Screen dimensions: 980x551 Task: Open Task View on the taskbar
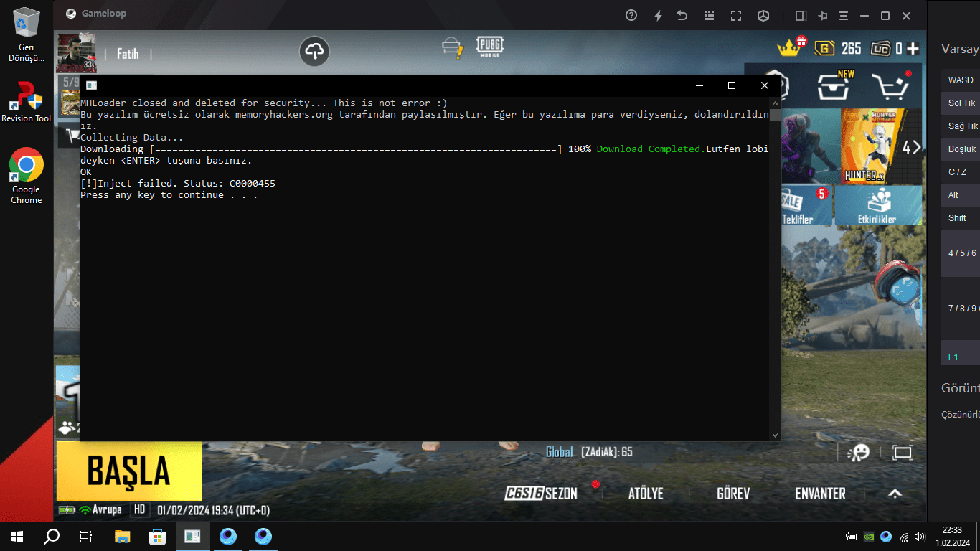coord(86,536)
